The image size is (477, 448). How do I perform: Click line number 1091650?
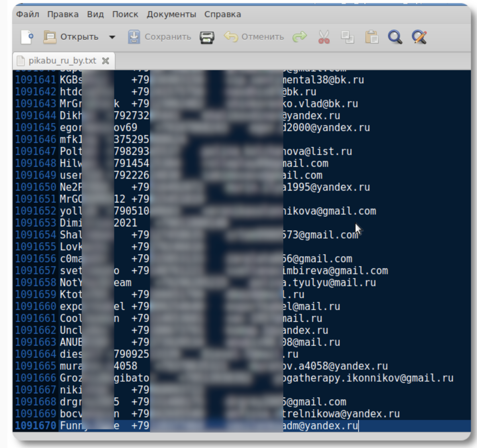click(x=36, y=187)
